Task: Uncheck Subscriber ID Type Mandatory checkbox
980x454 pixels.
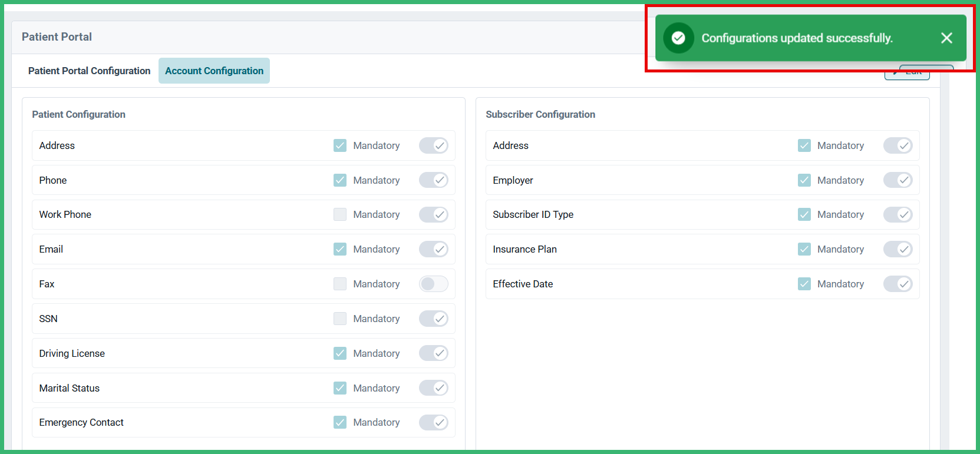Action: tap(804, 214)
